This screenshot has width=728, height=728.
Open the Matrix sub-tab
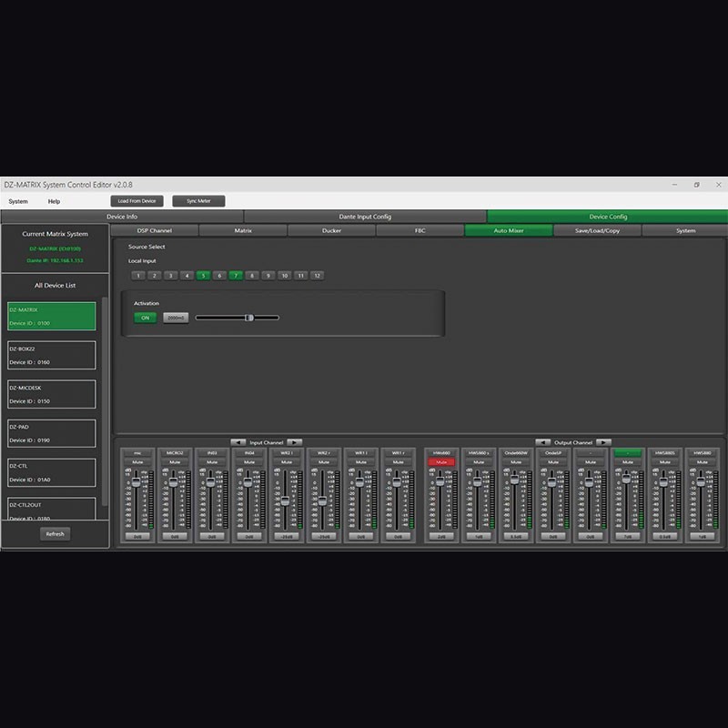pos(243,231)
